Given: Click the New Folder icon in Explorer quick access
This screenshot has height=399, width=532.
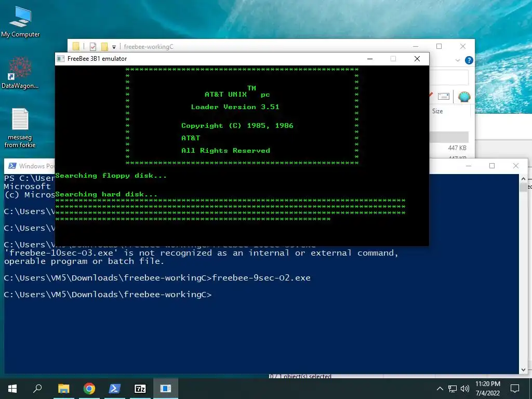Looking at the screenshot, I should 104,47.
